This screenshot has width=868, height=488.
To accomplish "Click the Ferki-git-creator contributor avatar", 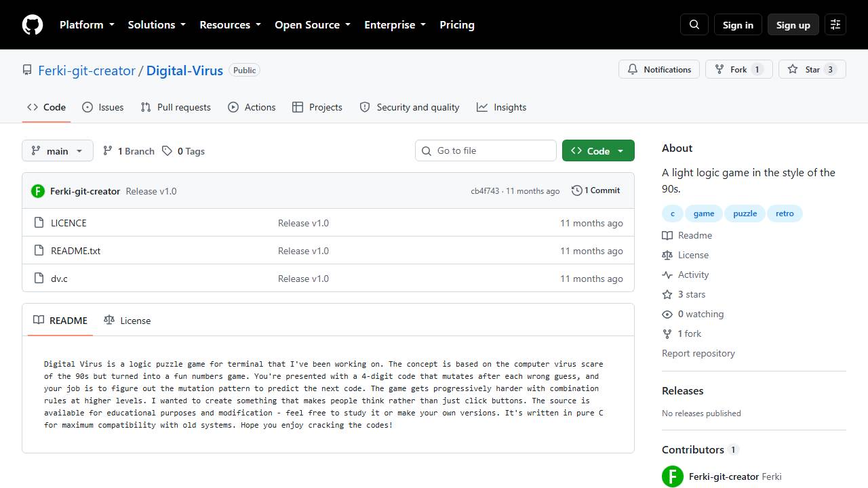I will click(673, 476).
